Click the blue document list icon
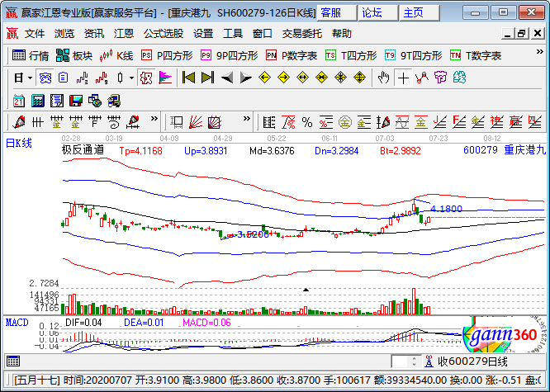This screenshot has height=392, width=550. pos(63,78)
